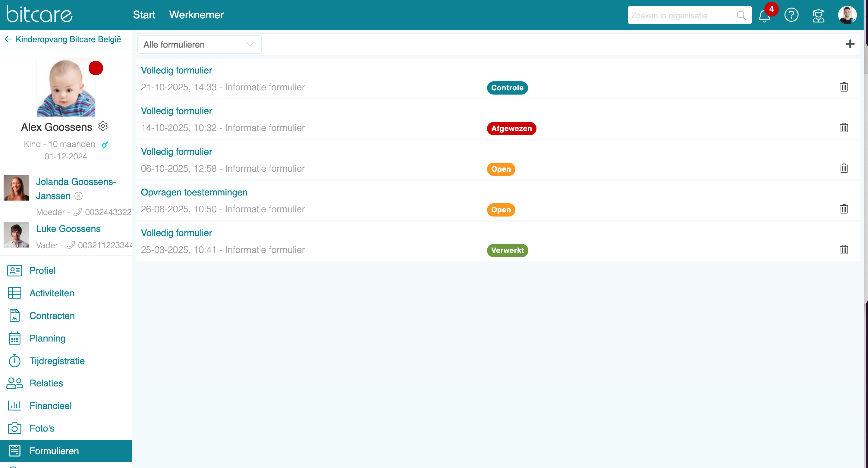Open Opvragen toestemmingen form link
The image size is (868, 468).
coord(194,192)
